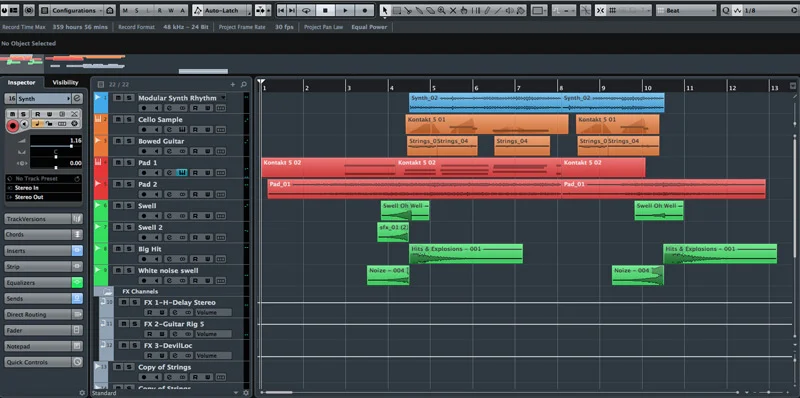Click Stop in the transport
800x398 pixels.
[x=325, y=10]
